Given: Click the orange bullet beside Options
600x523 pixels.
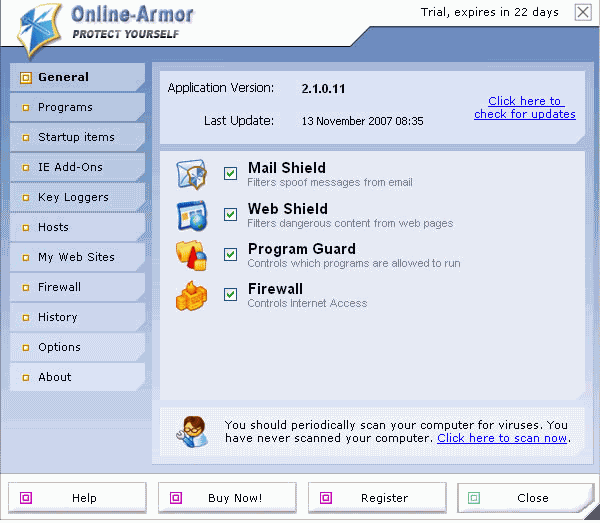Looking at the screenshot, I should [26, 348].
